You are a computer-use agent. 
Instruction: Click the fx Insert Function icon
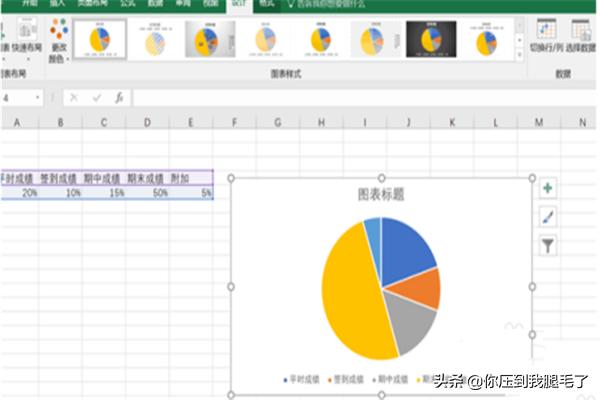tap(119, 98)
